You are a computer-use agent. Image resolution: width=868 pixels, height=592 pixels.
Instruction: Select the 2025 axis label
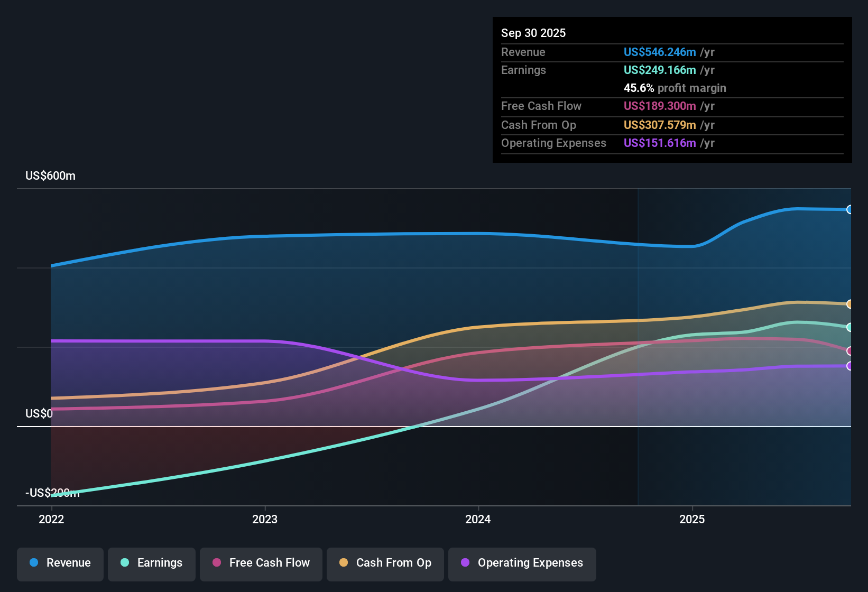tap(693, 520)
